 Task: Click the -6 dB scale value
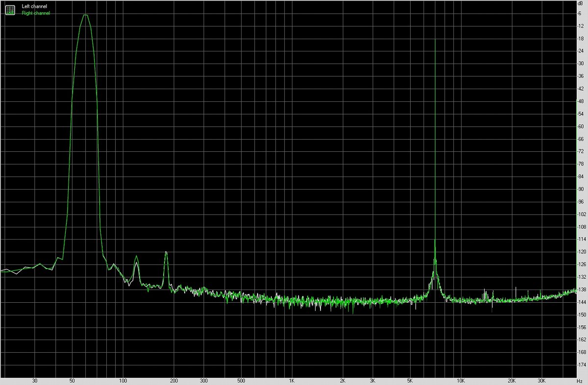pos(580,13)
